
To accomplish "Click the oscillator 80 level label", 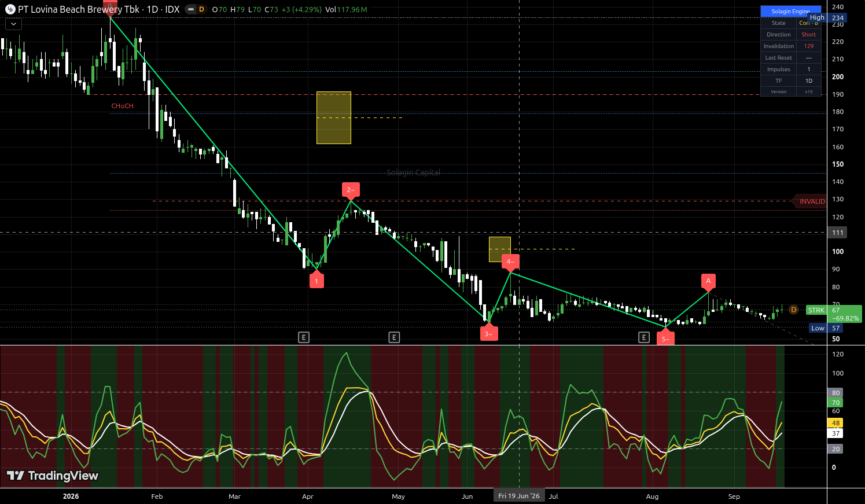I will [x=836, y=393].
